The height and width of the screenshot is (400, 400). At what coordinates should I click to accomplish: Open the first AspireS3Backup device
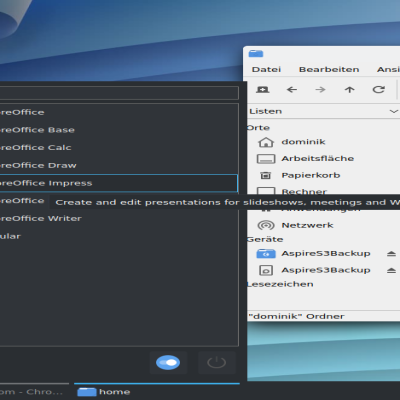326,253
